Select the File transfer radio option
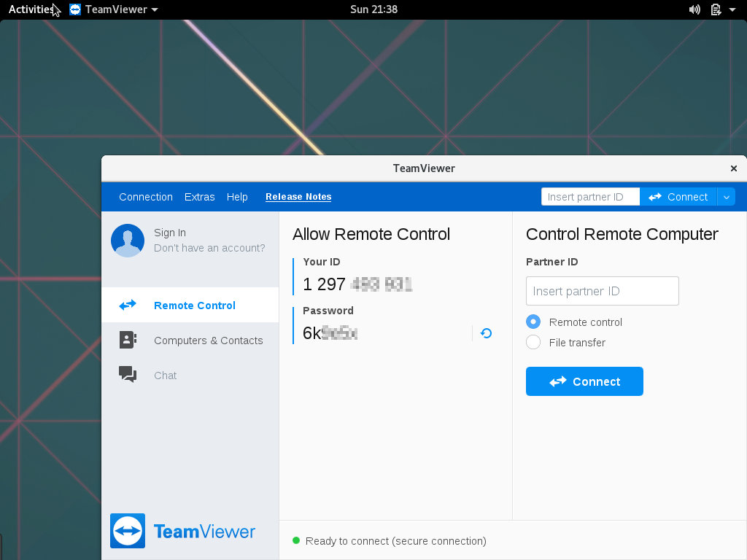The width and height of the screenshot is (747, 560). 533,342
